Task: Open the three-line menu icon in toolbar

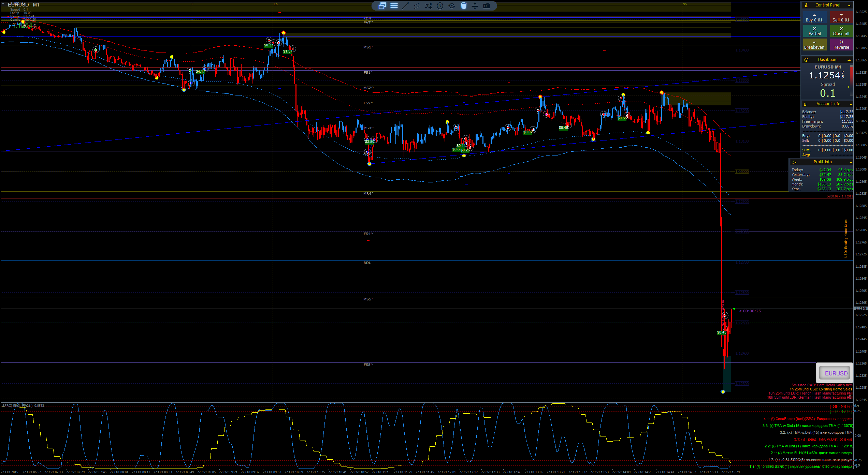Action: tap(394, 6)
